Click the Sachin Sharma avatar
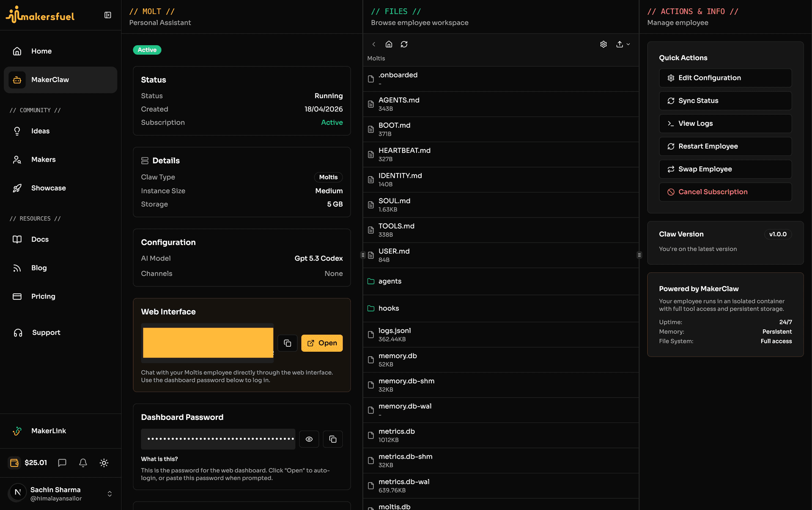This screenshot has height=510, width=812. point(17,492)
